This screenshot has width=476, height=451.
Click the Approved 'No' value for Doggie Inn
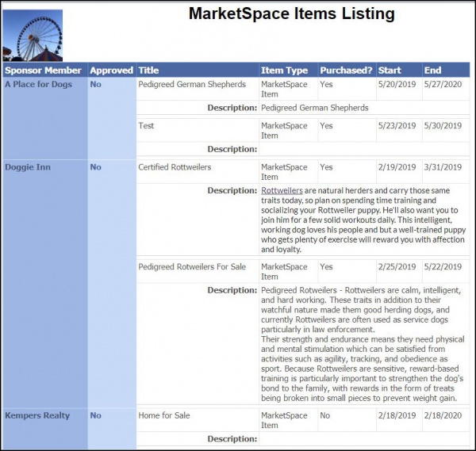[96, 167]
